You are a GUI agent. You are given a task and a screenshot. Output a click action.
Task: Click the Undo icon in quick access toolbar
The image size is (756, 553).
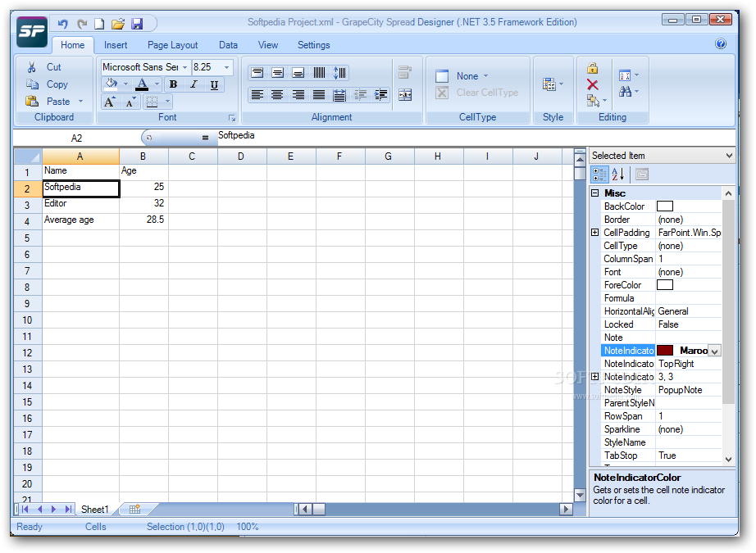(62, 23)
